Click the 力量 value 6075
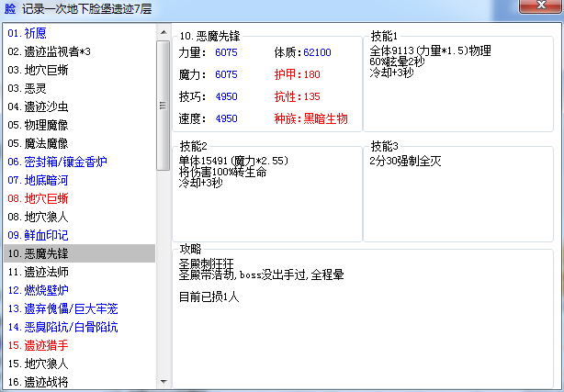This screenshot has height=392, width=564. tap(226, 52)
